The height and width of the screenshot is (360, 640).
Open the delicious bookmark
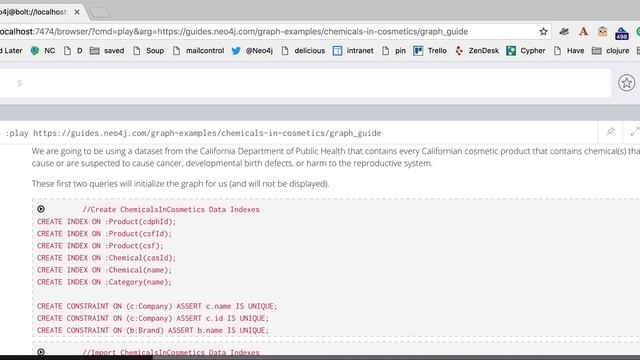[303, 51]
